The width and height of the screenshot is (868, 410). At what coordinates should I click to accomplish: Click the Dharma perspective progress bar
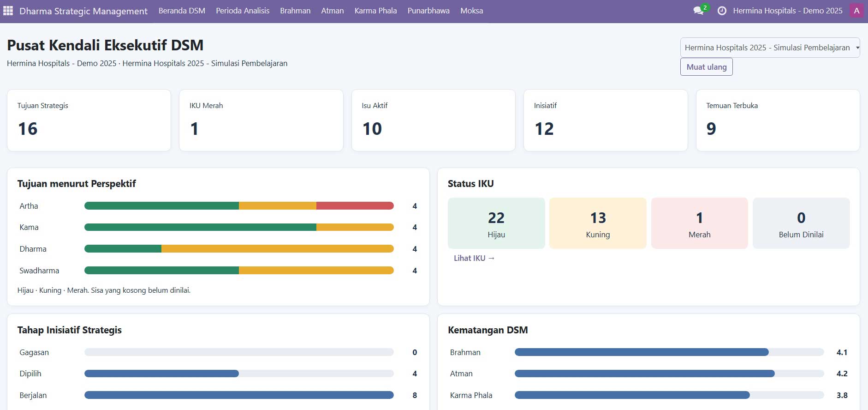239,249
